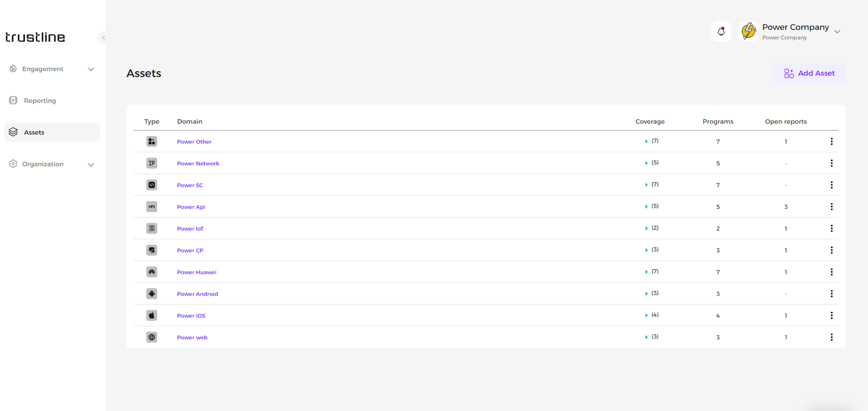Open the notifications bell
This screenshot has width=868, height=411.
coord(721,32)
